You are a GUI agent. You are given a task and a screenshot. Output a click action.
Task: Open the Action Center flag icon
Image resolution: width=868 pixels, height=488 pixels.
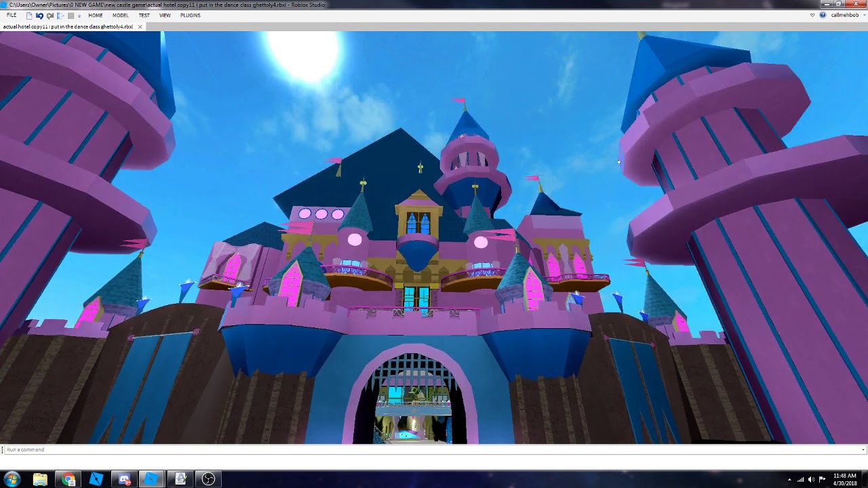(x=822, y=480)
